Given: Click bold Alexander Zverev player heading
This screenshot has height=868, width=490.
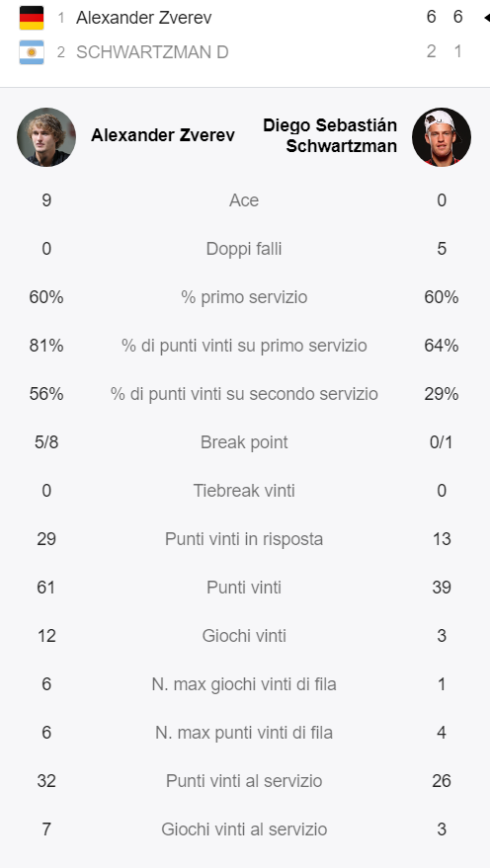Looking at the screenshot, I should click(x=163, y=135).
